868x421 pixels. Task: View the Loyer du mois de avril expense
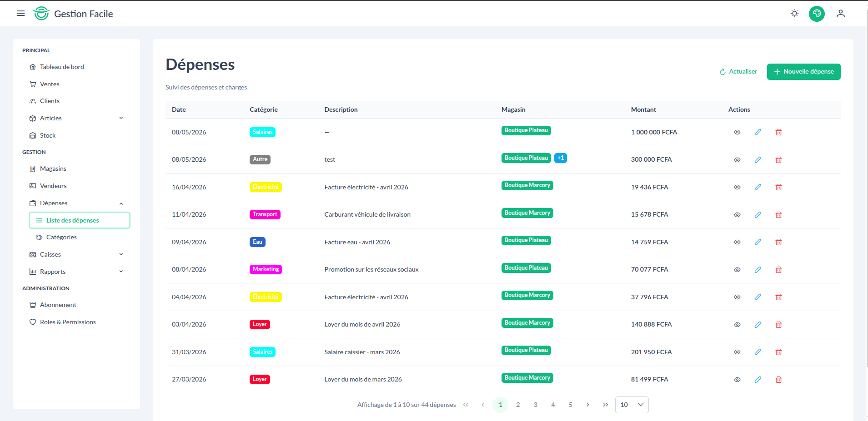coord(737,325)
